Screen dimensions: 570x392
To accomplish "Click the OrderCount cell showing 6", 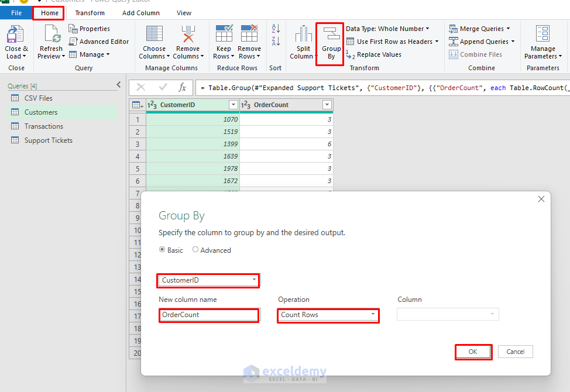I will click(x=286, y=144).
